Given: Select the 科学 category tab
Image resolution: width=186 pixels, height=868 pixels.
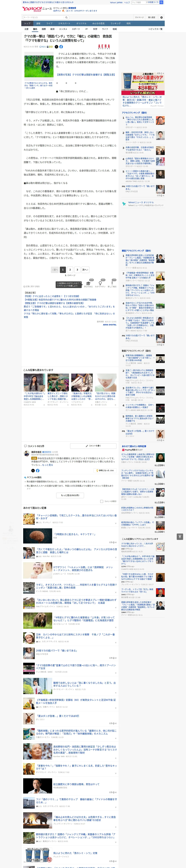Looking at the screenshot, I should tap(95, 29).
